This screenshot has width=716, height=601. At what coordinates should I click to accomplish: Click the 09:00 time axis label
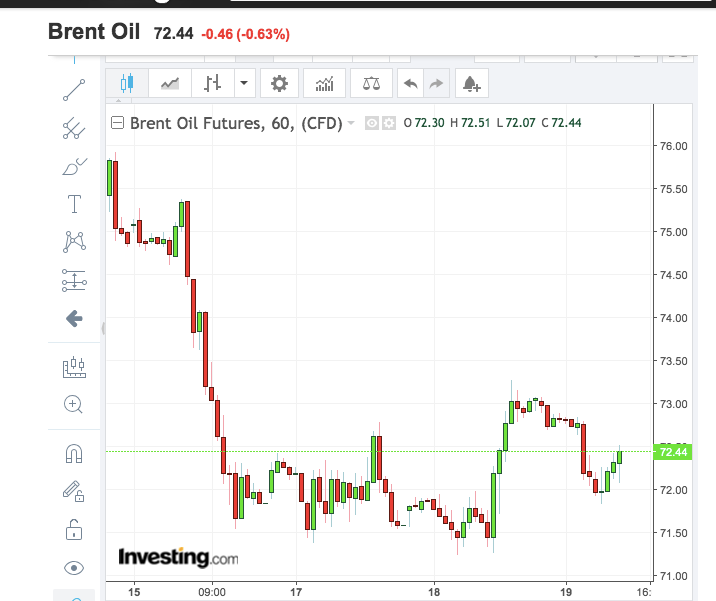pyautogui.click(x=212, y=592)
